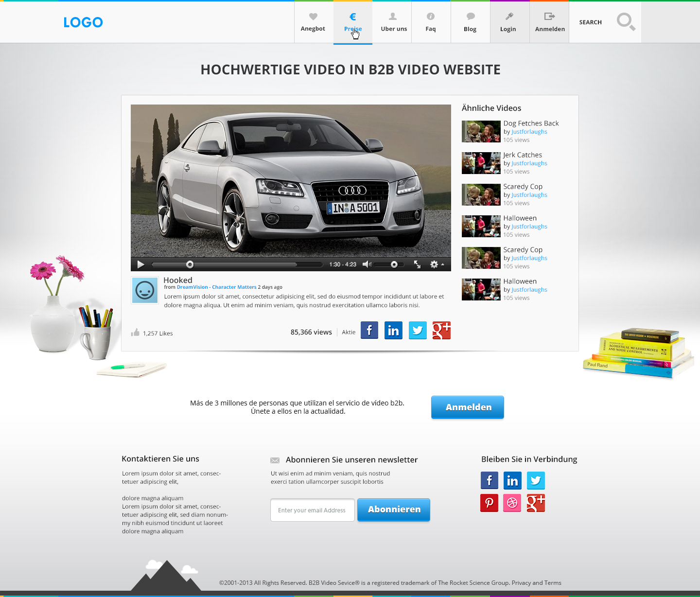
Task: Click into the SEARCH field
Action: click(x=591, y=22)
